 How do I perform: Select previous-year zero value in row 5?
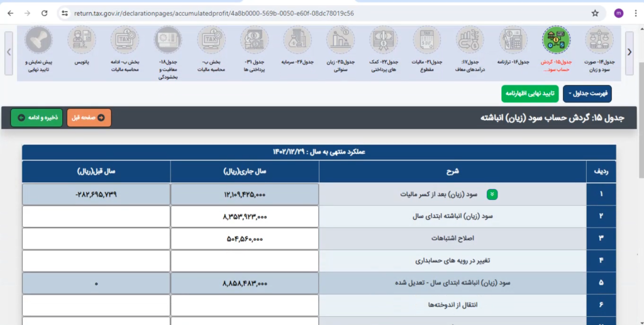click(x=96, y=283)
